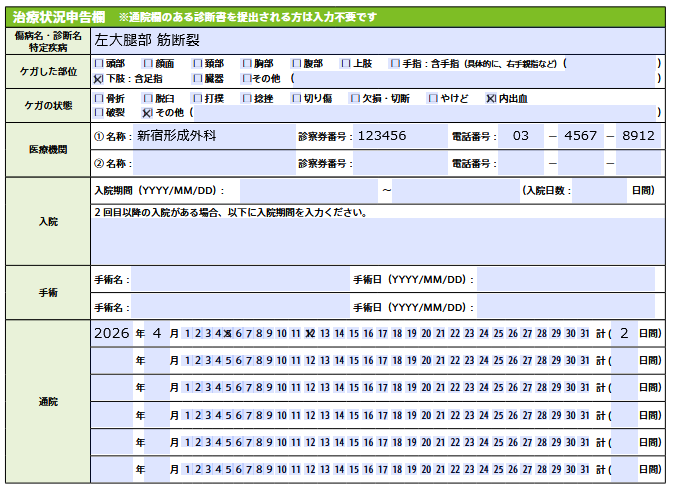
Task: Check the やけど condition checkbox
Action: point(433,98)
